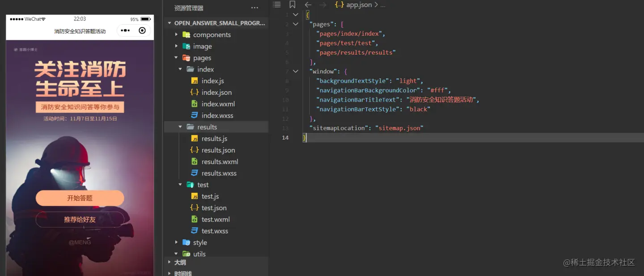This screenshot has height=276, width=644.
Task: Click the results.json file icon
Action: point(195,150)
